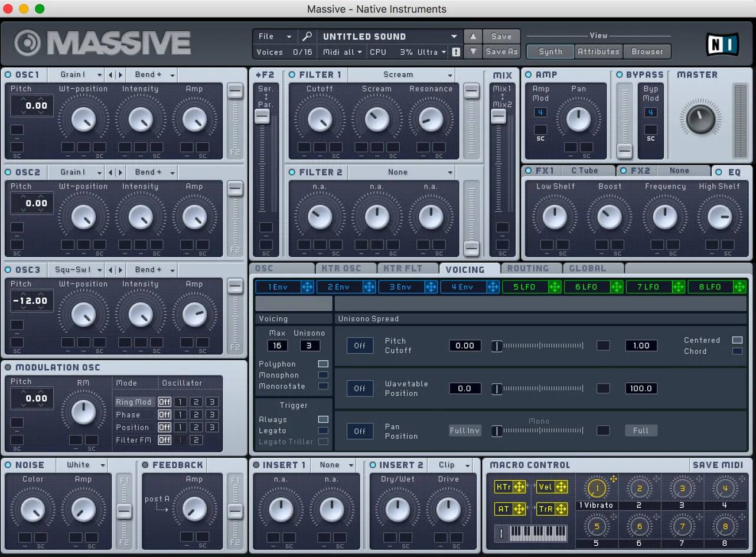Switch to the KTR OSC tab
Image resolution: width=756 pixels, height=557 pixels.
[x=346, y=269]
